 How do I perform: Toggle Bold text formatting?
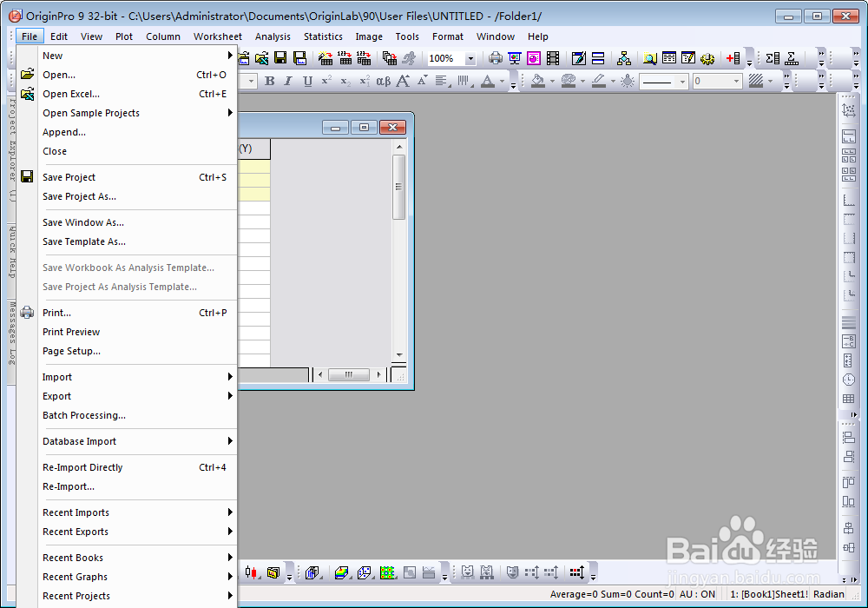point(270,82)
